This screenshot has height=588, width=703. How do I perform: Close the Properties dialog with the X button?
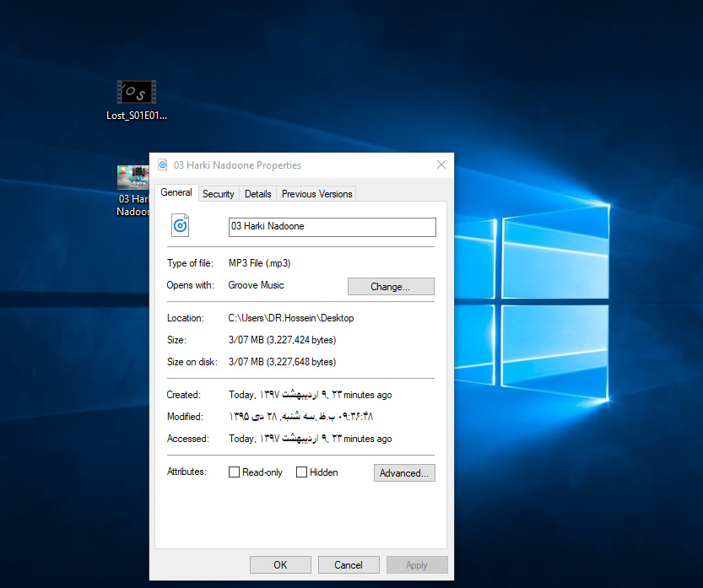(441, 165)
